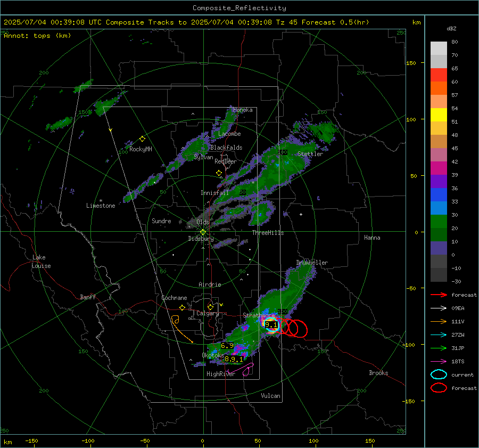
Task: Click the bright green 20-30 dBZ swatch
Action: tap(439, 222)
